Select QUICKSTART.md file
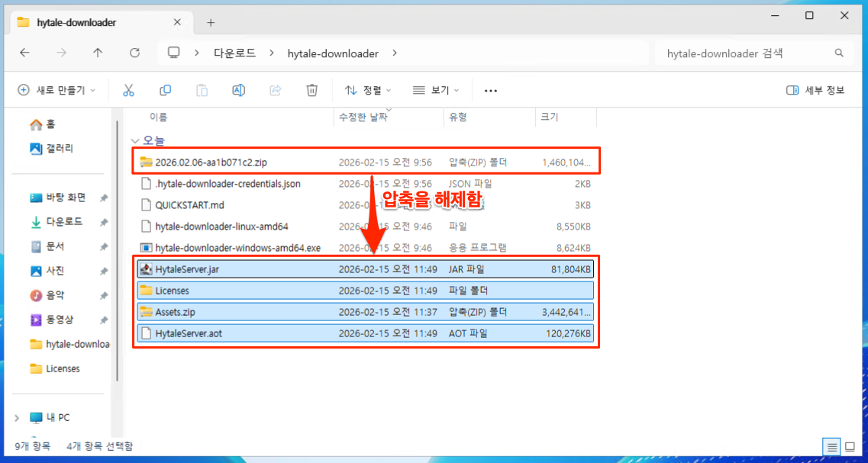 click(x=366, y=205)
